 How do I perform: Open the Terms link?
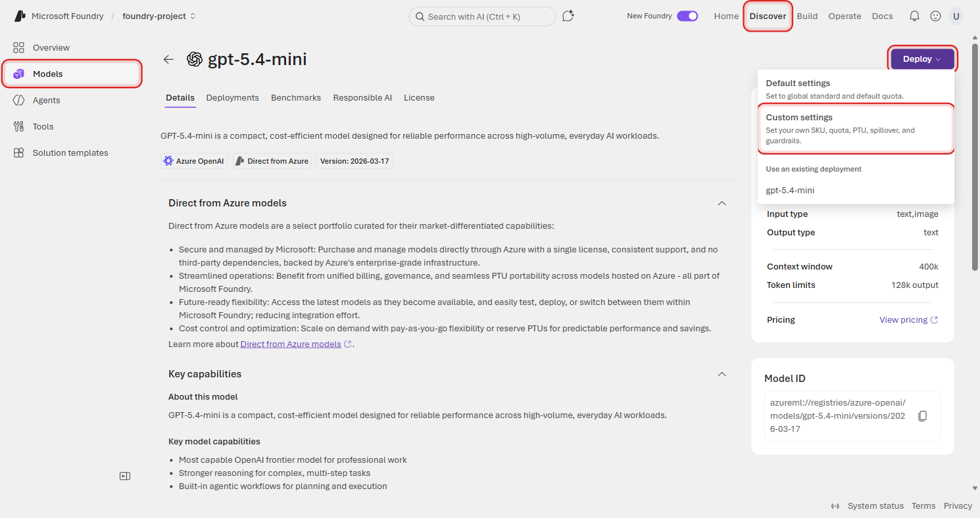(x=923, y=506)
